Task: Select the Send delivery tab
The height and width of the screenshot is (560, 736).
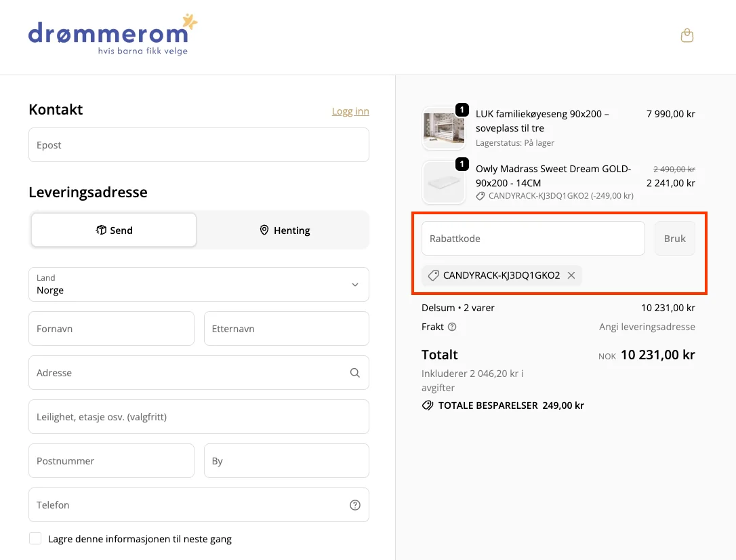Action: [x=114, y=230]
